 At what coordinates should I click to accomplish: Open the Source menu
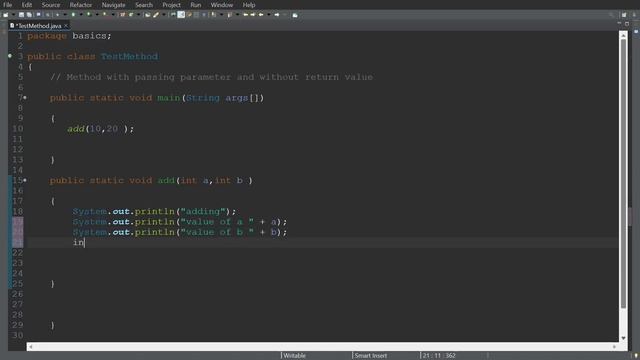(x=51, y=5)
